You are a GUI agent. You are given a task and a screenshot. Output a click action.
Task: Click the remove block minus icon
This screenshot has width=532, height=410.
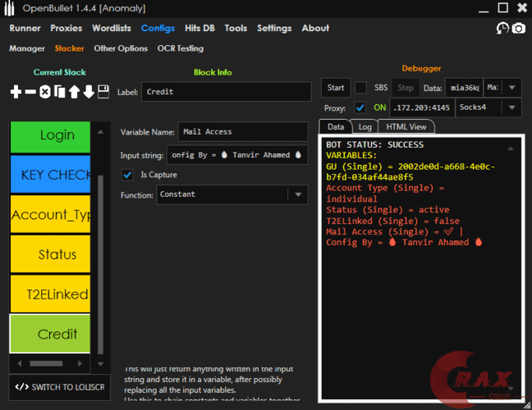[30, 92]
